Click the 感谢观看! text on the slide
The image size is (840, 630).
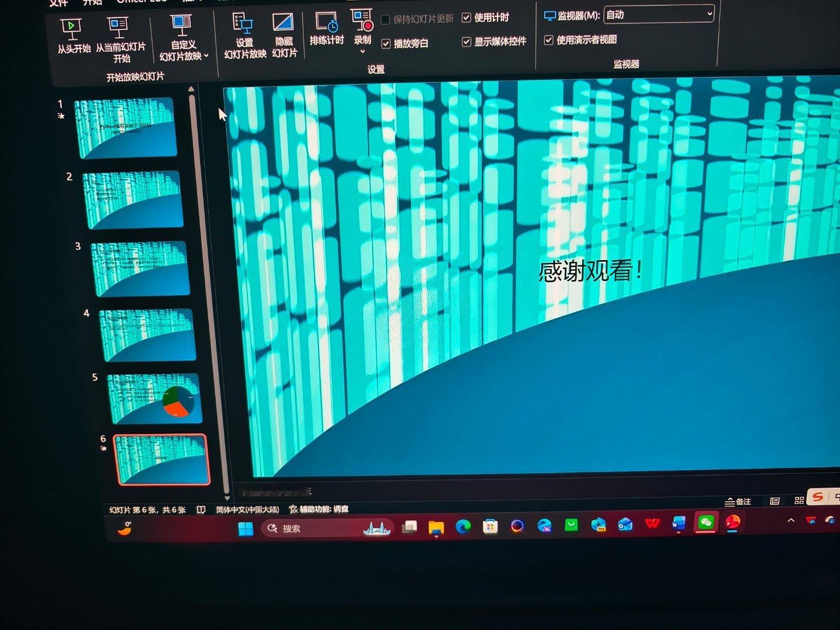point(590,271)
